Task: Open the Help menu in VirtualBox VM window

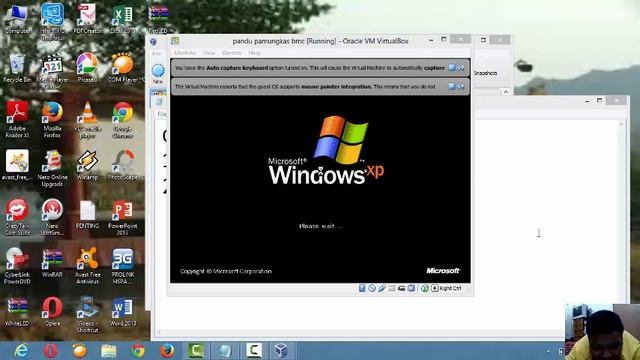Action: pos(254,53)
